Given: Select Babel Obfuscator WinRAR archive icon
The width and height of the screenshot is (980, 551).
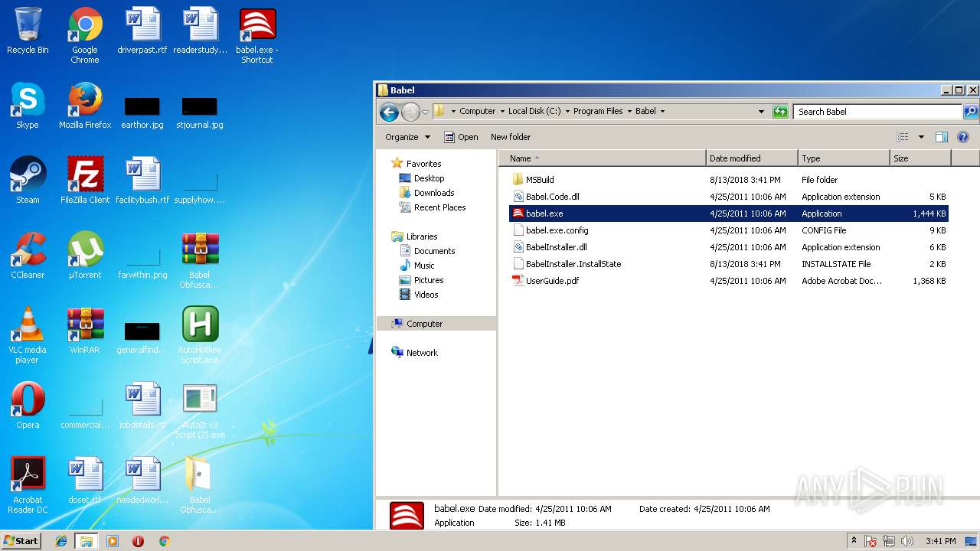Looking at the screenshot, I should click(x=200, y=260).
